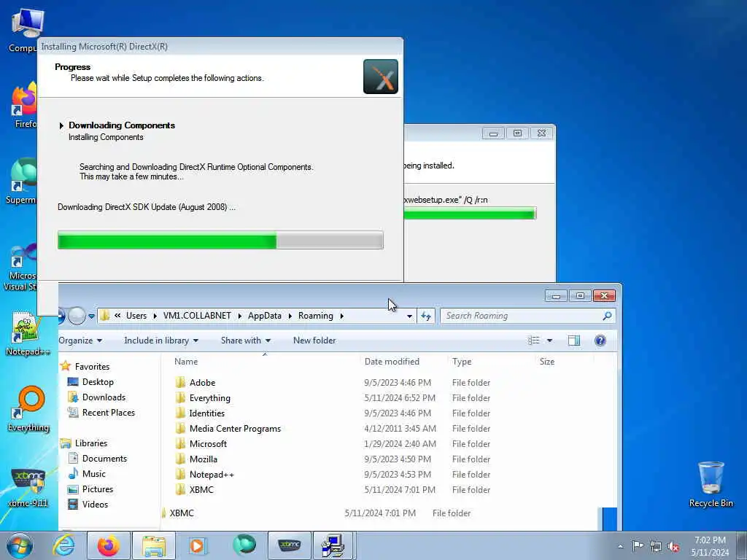This screenshot has height=560, width=747.
Task: Select the Libraries node
Action: point(84,443)
